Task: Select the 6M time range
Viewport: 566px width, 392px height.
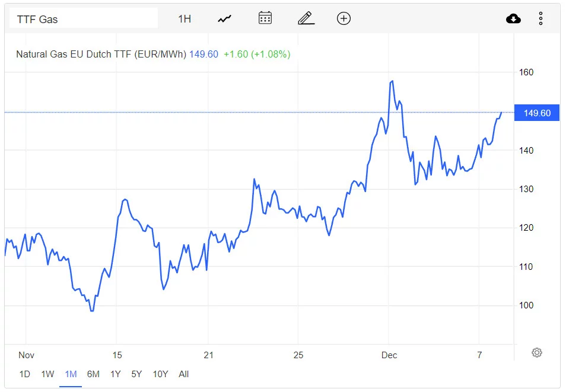Action: 93,374
